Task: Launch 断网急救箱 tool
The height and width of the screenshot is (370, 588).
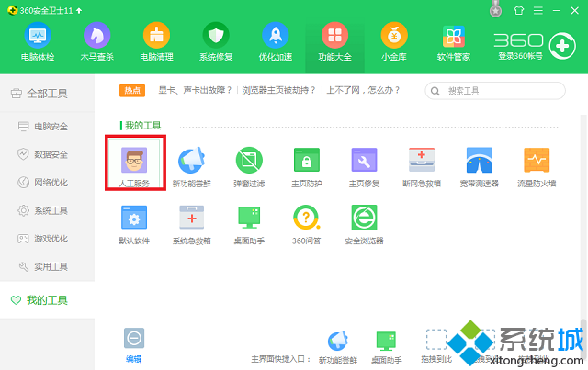Action: pos(422,166)
